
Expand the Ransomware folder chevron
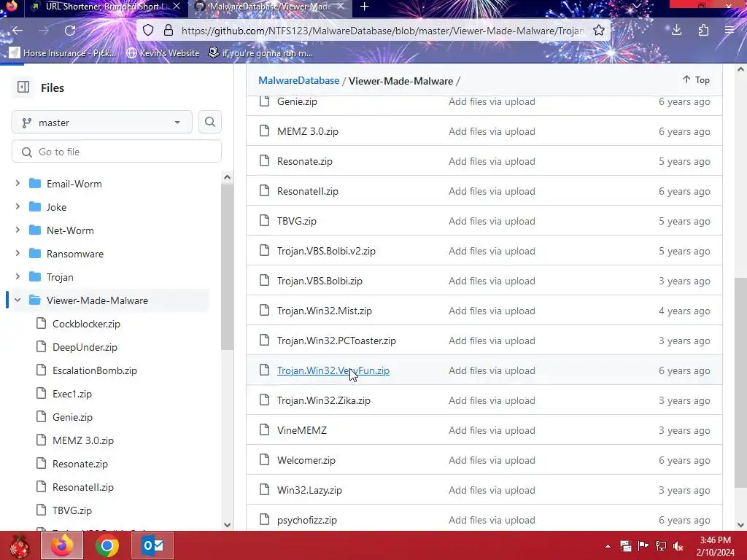(x=18, y=253)
